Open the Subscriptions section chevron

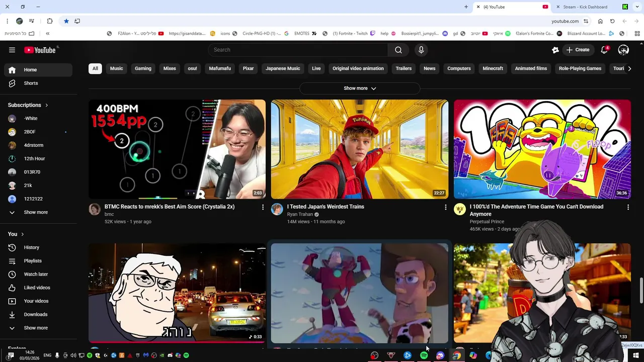coord(47,105)
